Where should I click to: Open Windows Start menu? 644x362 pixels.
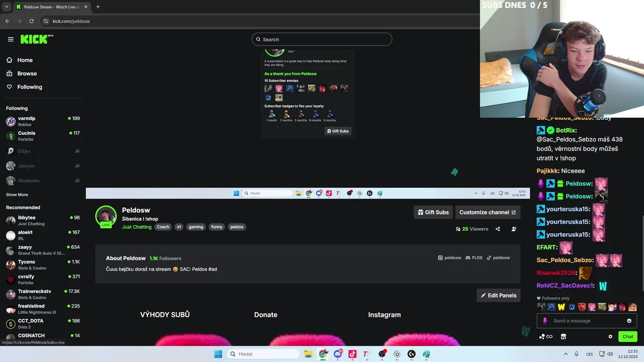[x=218, y=354]
